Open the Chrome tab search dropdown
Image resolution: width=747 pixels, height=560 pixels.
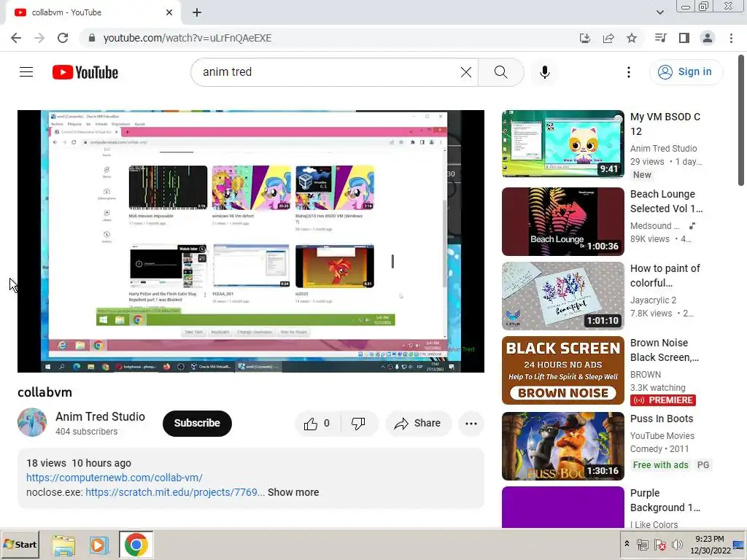(x=659, y=12)
